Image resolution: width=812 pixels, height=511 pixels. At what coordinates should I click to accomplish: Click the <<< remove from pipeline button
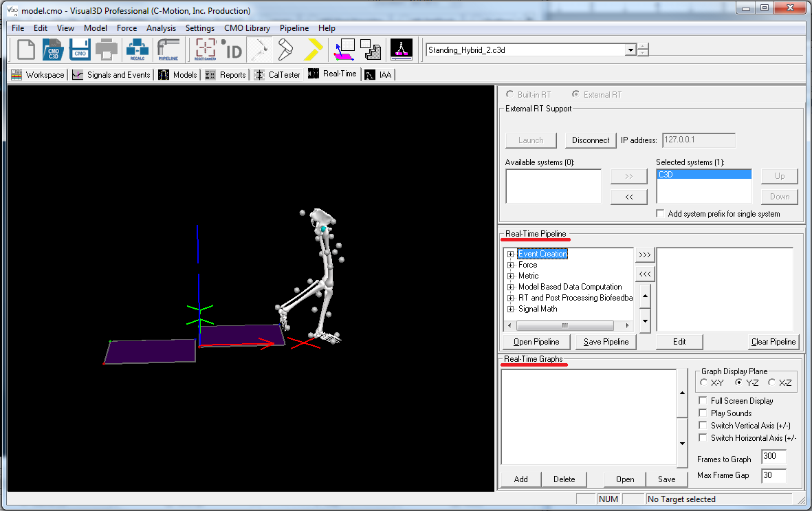pos(645,274)
